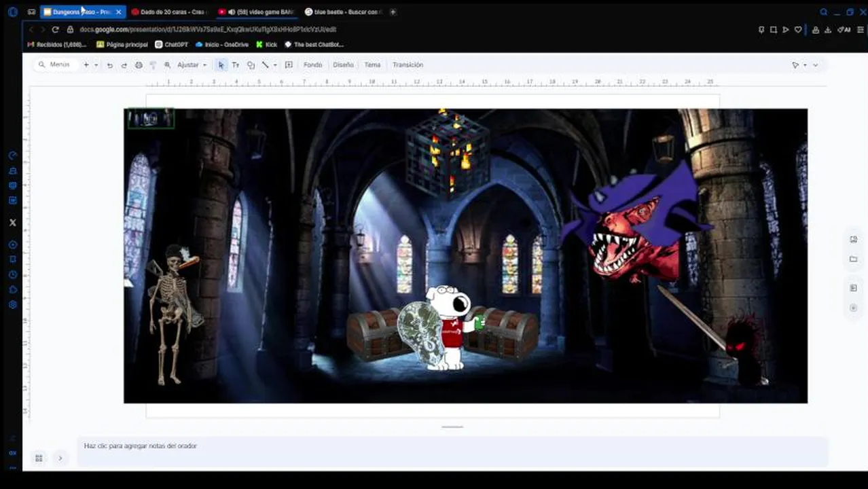
Task: Select the skeleton image on slide
Action: (174, 315)
